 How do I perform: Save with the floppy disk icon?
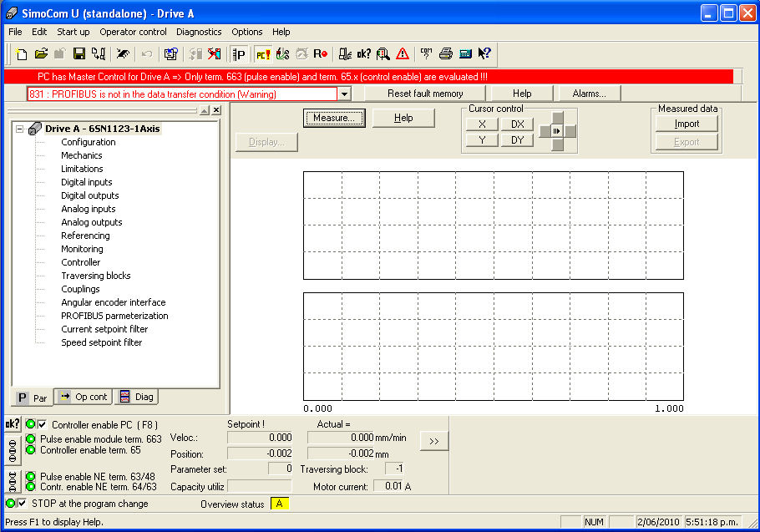coord(79,53)
